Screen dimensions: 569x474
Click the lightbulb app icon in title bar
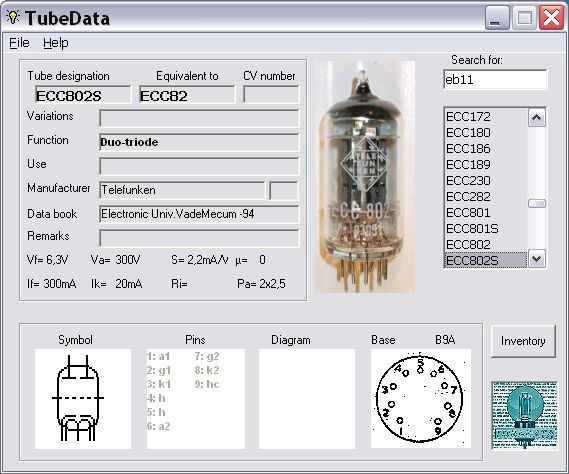13,17
